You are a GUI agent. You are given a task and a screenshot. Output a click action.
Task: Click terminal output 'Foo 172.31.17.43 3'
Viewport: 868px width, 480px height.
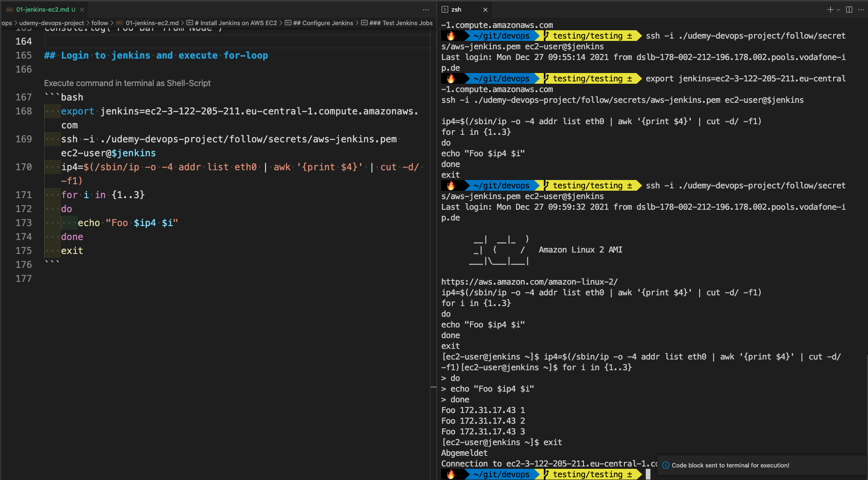pos(483,432)
